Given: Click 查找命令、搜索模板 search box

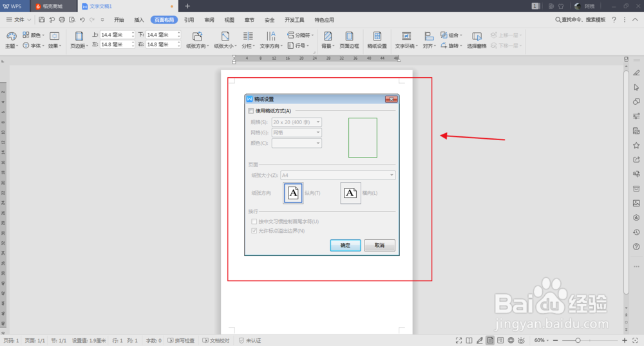Looking at the screenshot, I should tap(580, 20).
